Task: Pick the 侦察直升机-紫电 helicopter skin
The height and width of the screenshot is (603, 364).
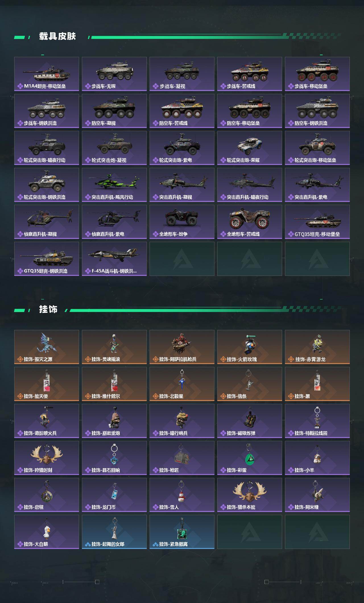Action: point(114,222)
